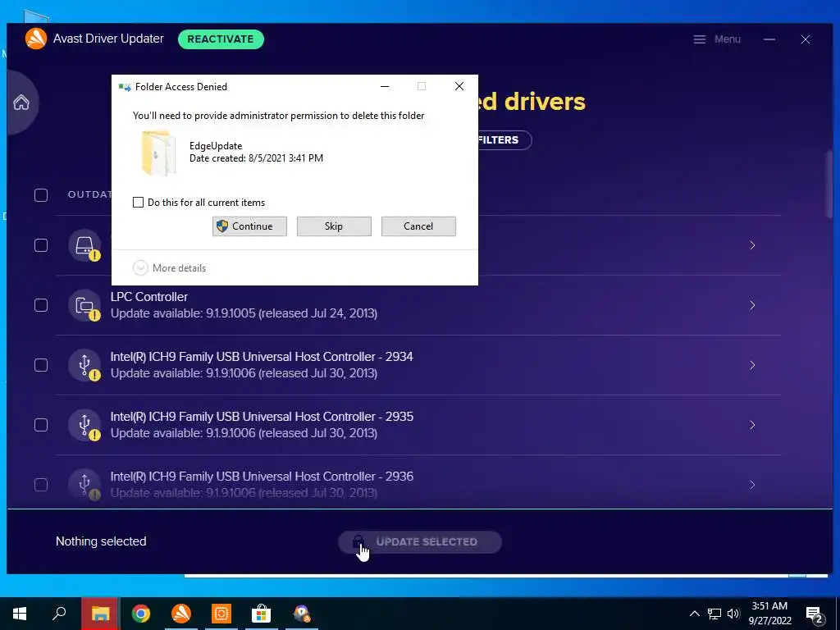
Task: Minimize the Avast Driver Updater window
Action: click(x=769, y=39)
